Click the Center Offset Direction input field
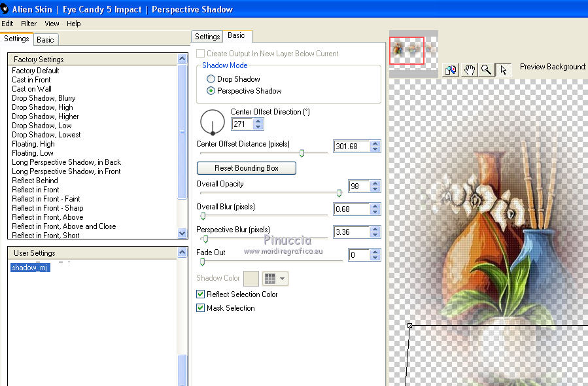Image resolution: width=588 pixels, height=386 pixels. pos(242,124)
